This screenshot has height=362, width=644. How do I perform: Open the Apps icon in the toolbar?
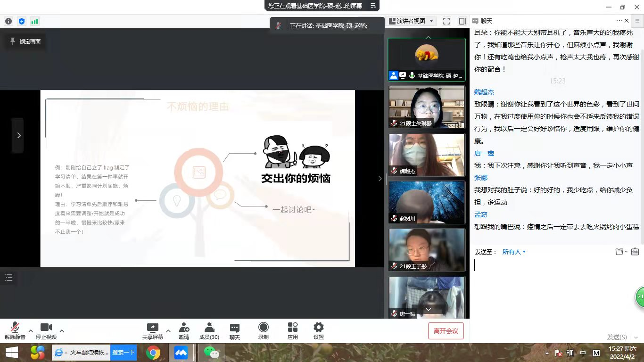click(x=293, y=331)
